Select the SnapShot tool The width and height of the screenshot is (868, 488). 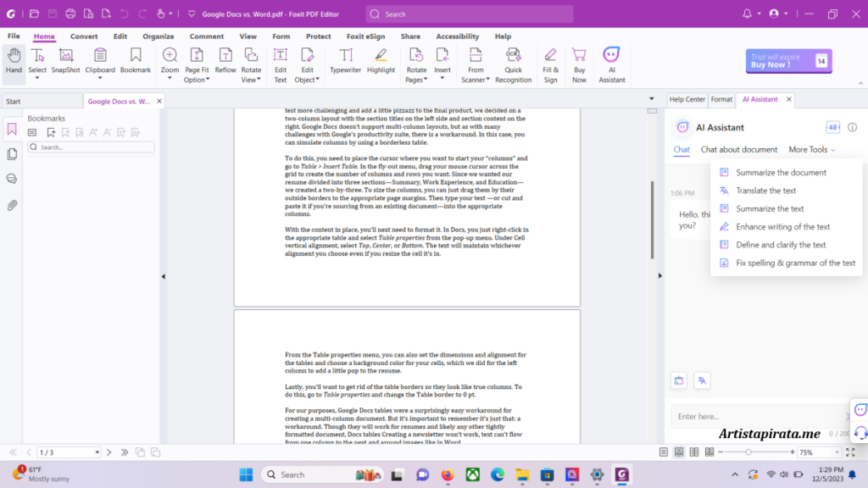pyautogui.click(x=65, y=61)
